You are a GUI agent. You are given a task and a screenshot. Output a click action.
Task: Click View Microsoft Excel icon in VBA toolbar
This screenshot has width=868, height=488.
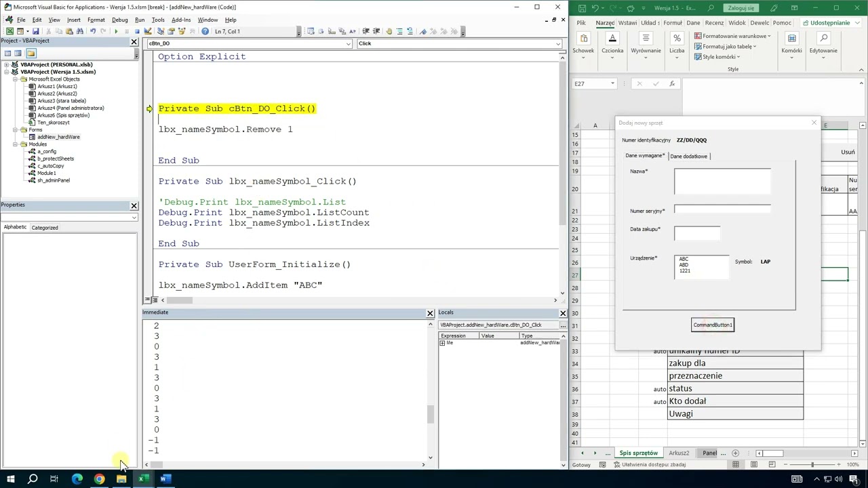9,31
